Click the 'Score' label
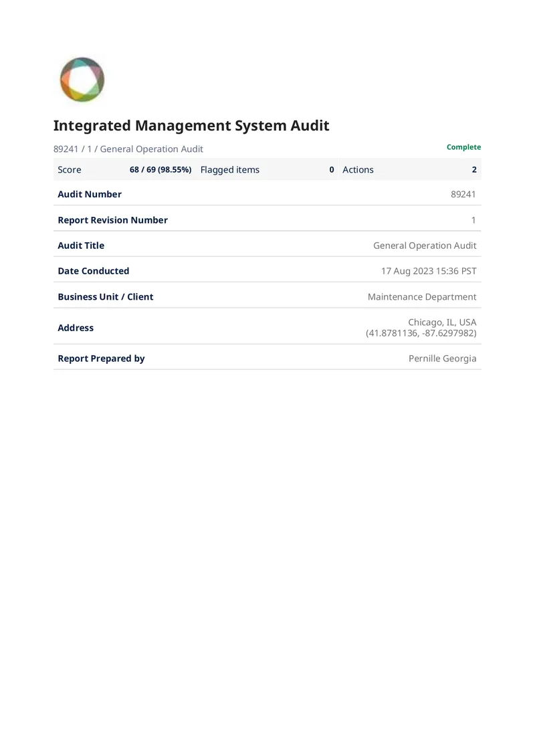Viewport: 535px width, 756px height. pyautogui.click(x=70, y=170)
